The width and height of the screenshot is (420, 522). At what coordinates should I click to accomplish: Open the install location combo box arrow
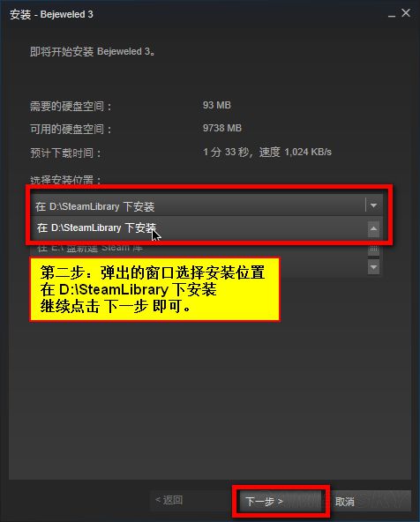tap(374, 205)
